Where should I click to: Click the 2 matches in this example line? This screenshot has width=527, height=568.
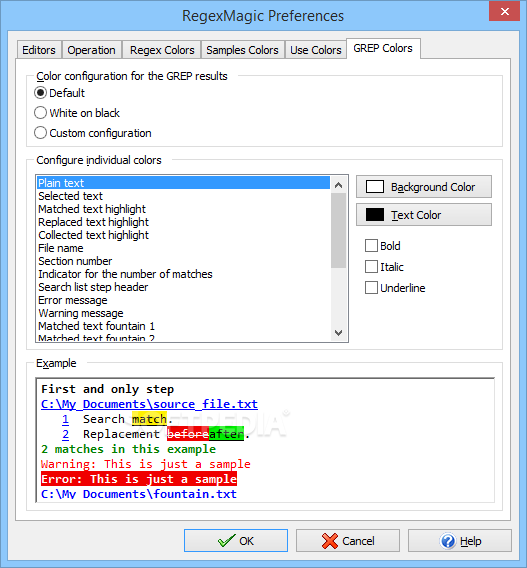tap(129, 449)
